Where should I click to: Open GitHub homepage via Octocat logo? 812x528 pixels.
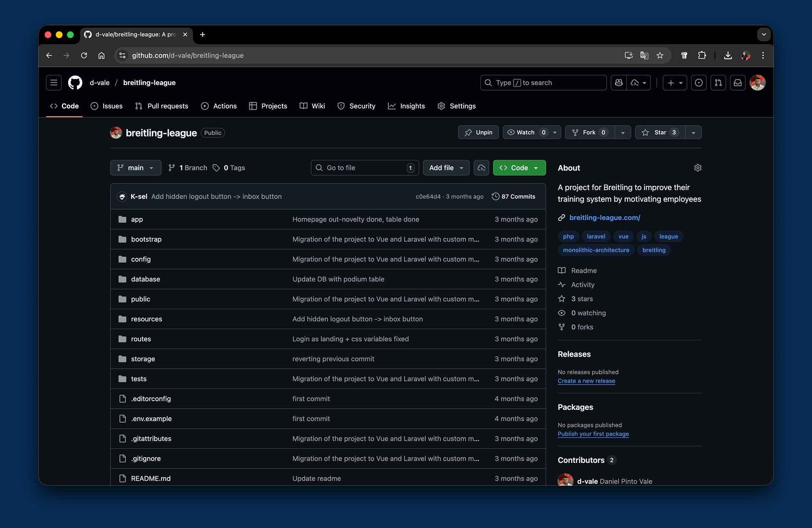[75, 83]
